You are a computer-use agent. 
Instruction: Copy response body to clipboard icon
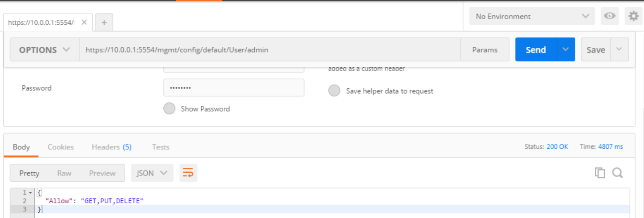point(600,173)
